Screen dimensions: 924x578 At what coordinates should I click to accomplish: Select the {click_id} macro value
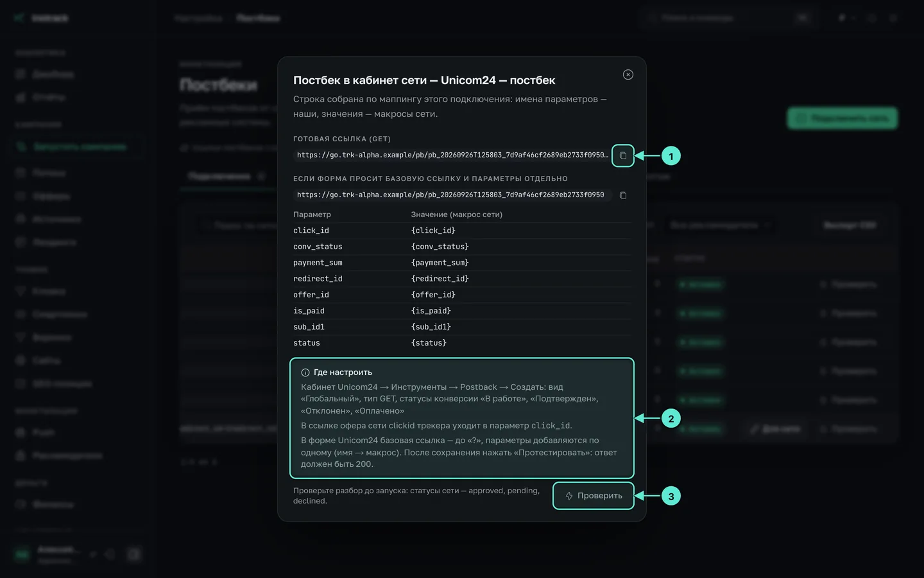(433, 231)
